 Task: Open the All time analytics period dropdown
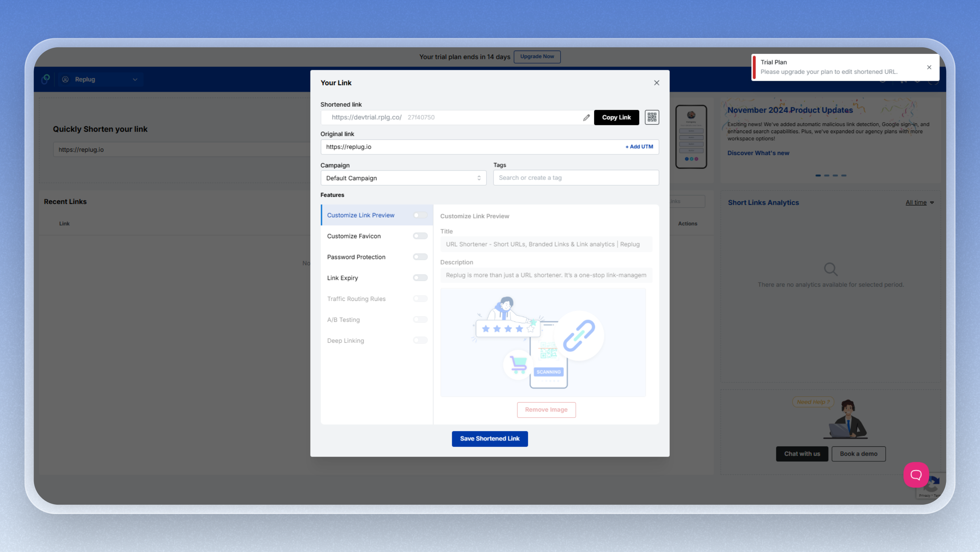tap(920, 202)
